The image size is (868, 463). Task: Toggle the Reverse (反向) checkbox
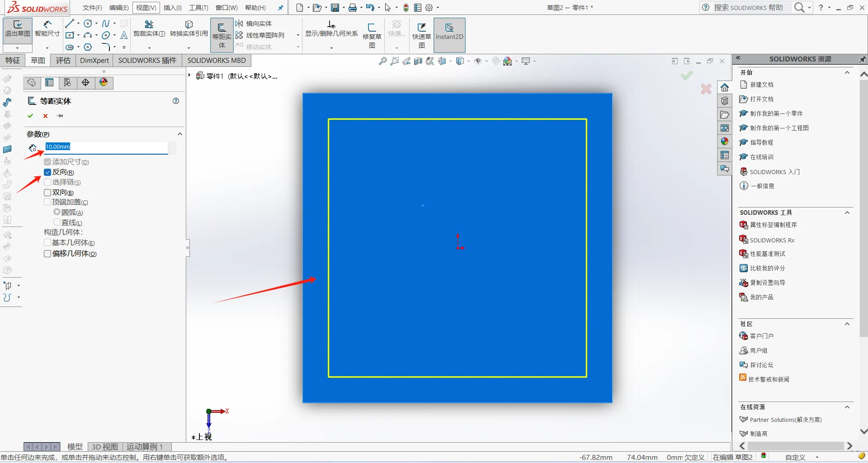(47, 172)
